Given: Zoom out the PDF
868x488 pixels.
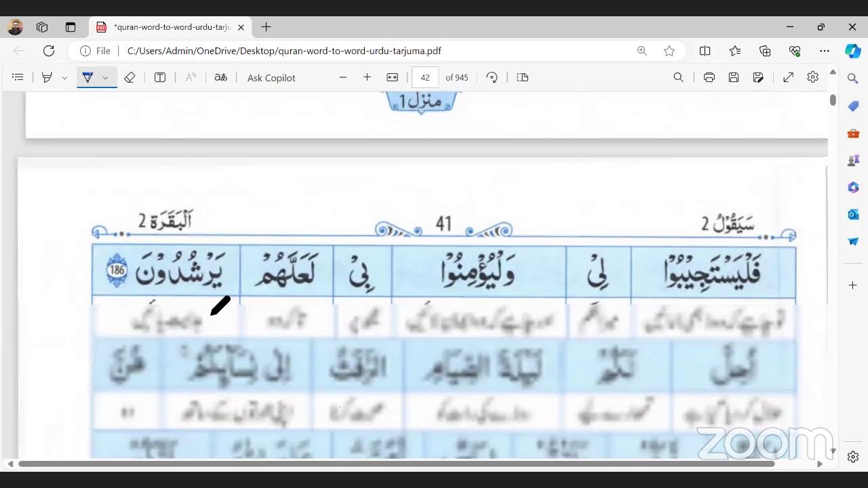Looking at the screenshot, I should pos(343,77).
